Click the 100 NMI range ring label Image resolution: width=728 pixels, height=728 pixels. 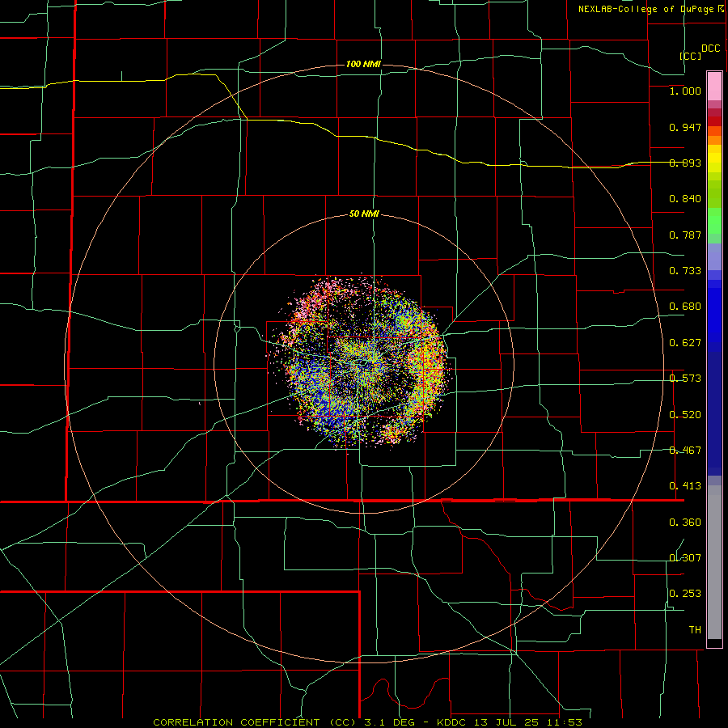point(363,64)
